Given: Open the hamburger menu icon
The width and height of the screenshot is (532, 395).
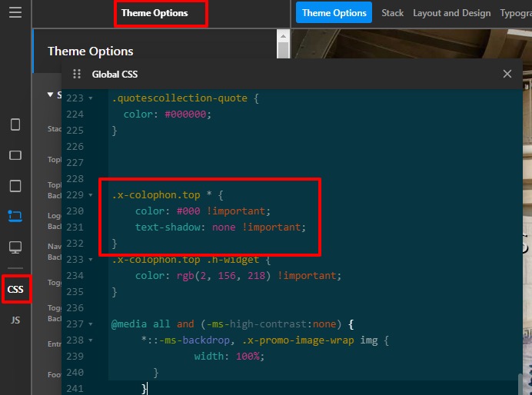Looking at the screenshot, I should tap(15, 12).
